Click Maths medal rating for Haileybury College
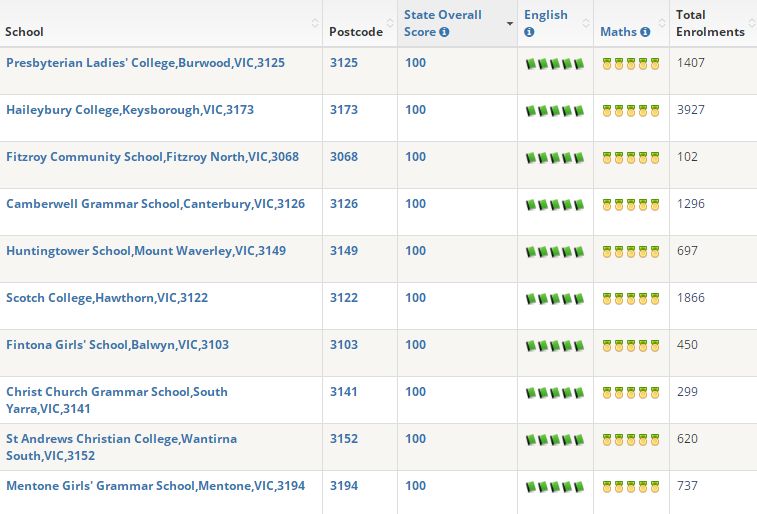Viewport: 757px width, 514px height. click(x=631, y=111)
